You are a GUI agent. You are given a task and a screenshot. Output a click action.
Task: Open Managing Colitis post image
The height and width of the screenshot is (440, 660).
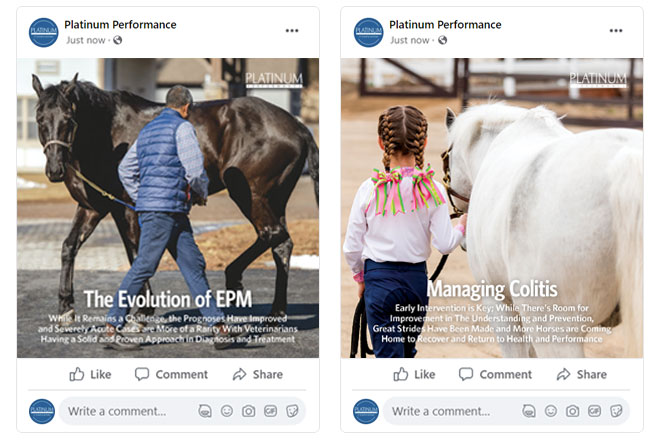pos(492,208)
